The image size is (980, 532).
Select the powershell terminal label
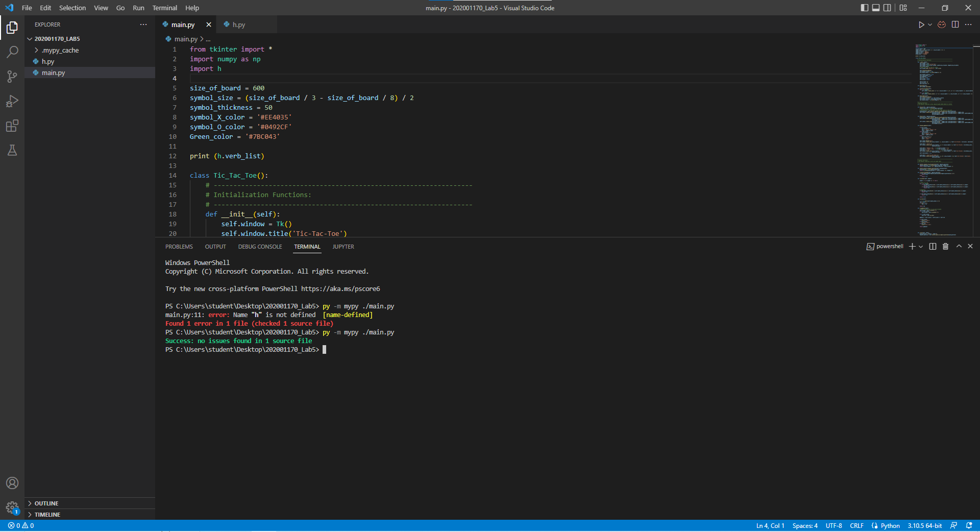pyautogui.click(x=885, y=247)
